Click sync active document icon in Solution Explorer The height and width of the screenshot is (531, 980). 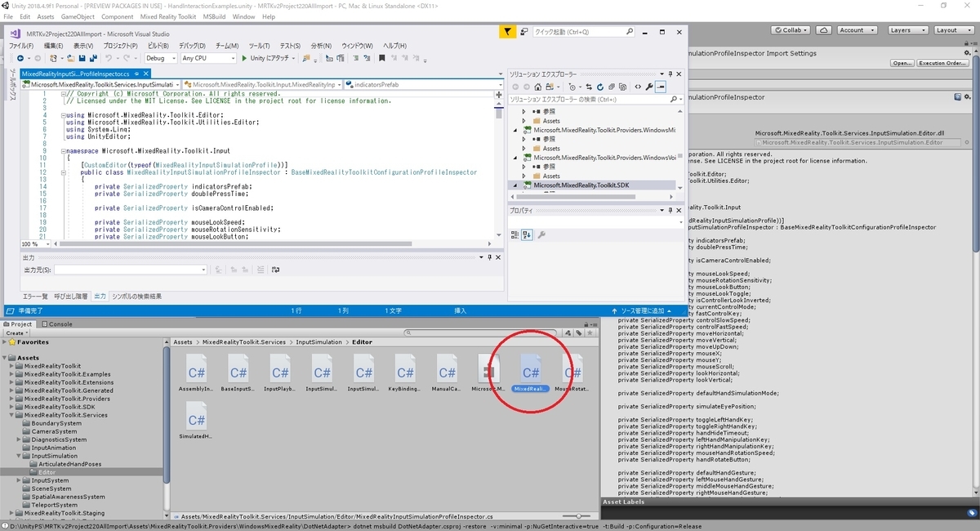(589, 87)
